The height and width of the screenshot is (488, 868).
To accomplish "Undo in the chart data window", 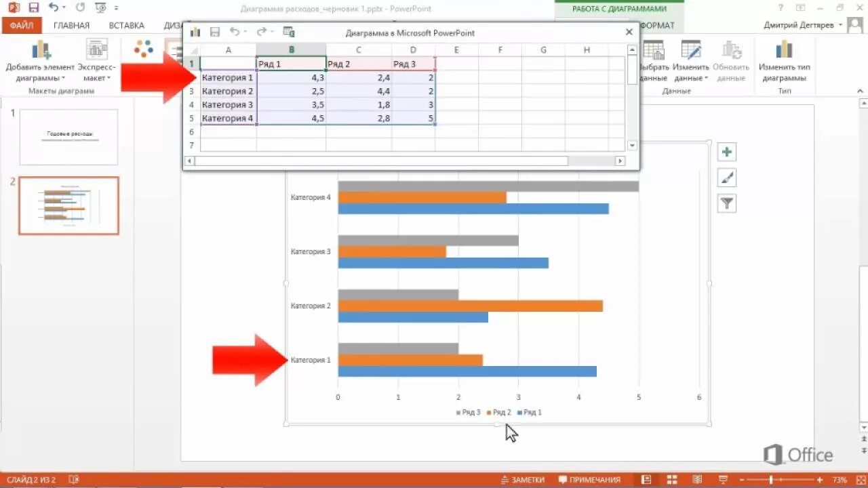I will click(235, 32).
